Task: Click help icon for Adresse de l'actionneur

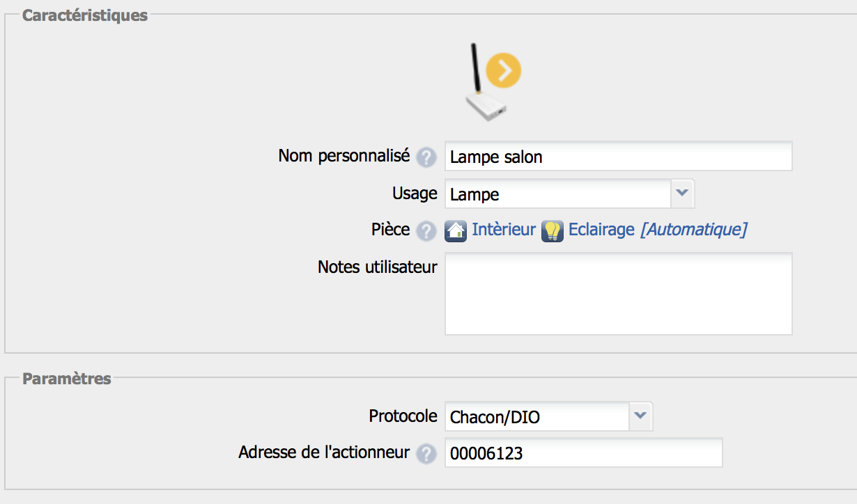Action: (426, 455)
